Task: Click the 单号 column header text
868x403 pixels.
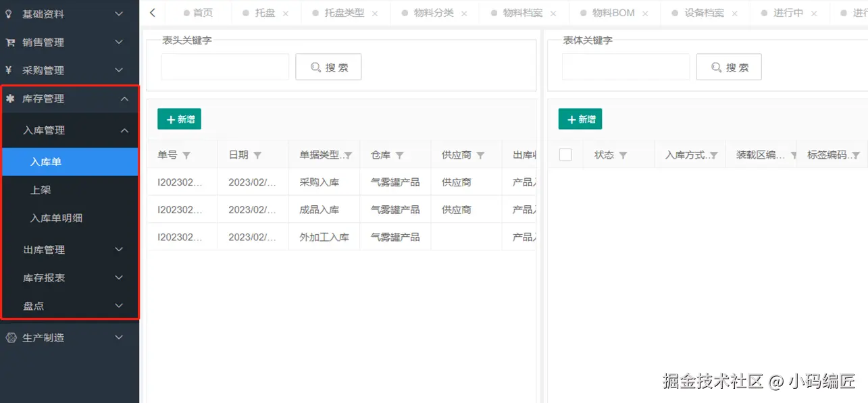Action: point(168,155)
